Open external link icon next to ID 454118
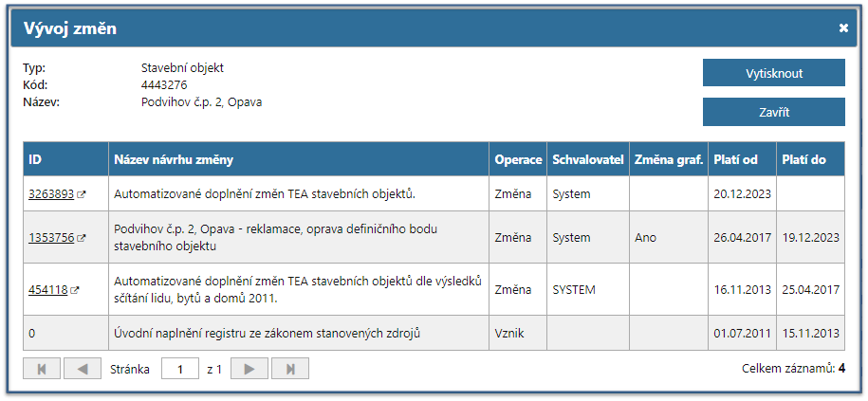The image size is (868, 401). (73, 290)
